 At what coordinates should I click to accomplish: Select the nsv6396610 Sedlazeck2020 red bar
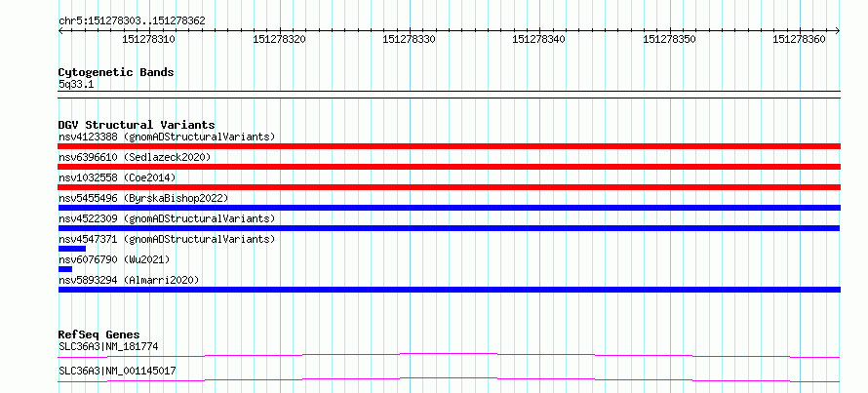pyautogui.click(x=449, y=167)
